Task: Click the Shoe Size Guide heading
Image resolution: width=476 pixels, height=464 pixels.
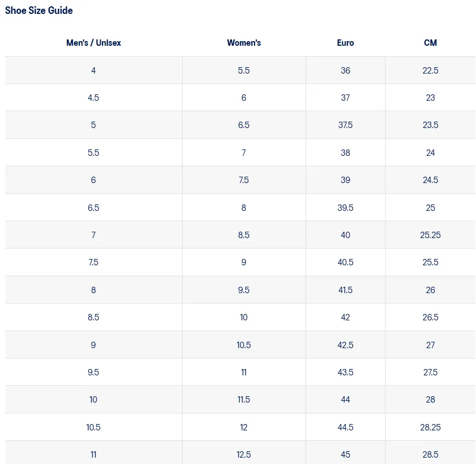Action: click(x=39, y=10)
